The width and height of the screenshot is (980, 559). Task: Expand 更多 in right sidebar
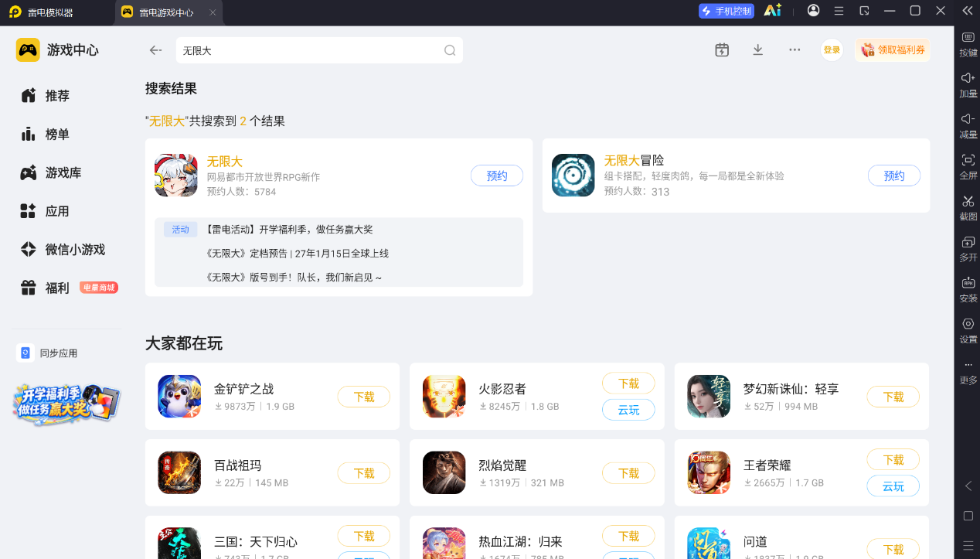[x=968, y=371]
